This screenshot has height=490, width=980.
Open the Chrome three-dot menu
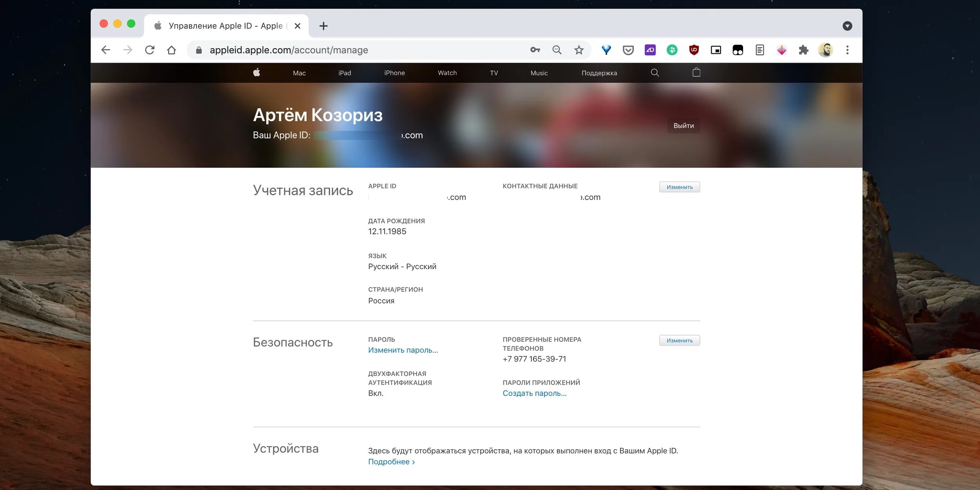point(847,50)
